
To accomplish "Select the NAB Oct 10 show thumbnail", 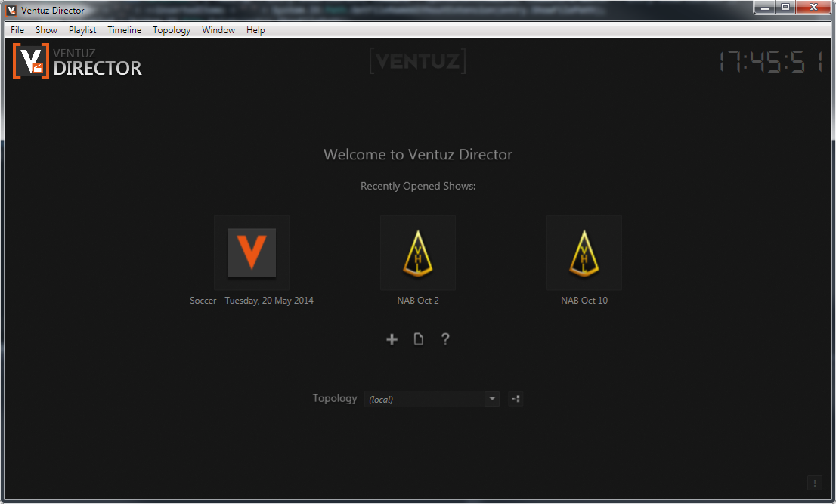I will coord(584,252).
